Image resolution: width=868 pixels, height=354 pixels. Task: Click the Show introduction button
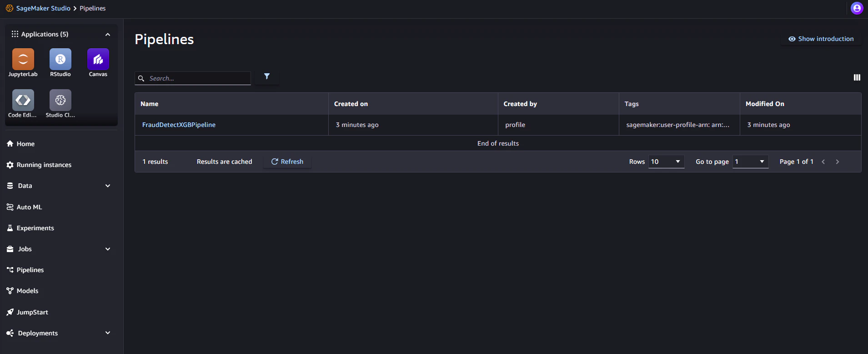click(821, 39)
